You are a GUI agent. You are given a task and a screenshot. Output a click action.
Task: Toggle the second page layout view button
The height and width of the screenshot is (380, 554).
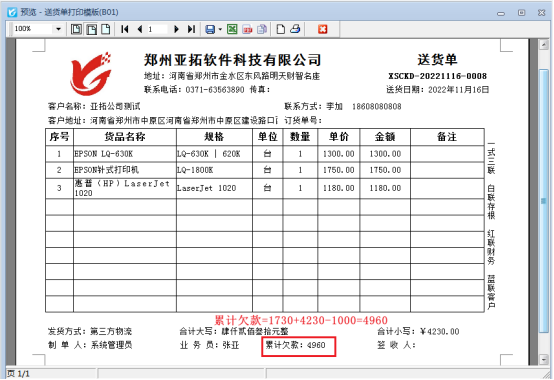[x=92, y=29]
